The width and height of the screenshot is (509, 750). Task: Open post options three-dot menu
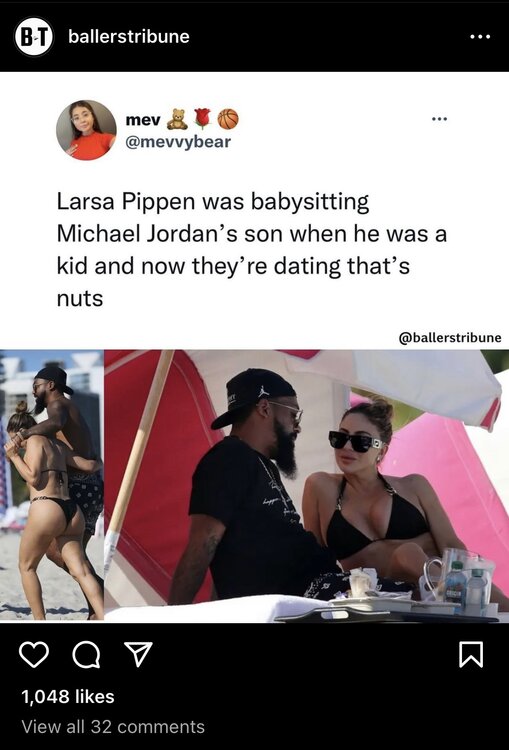click(480, 37)
